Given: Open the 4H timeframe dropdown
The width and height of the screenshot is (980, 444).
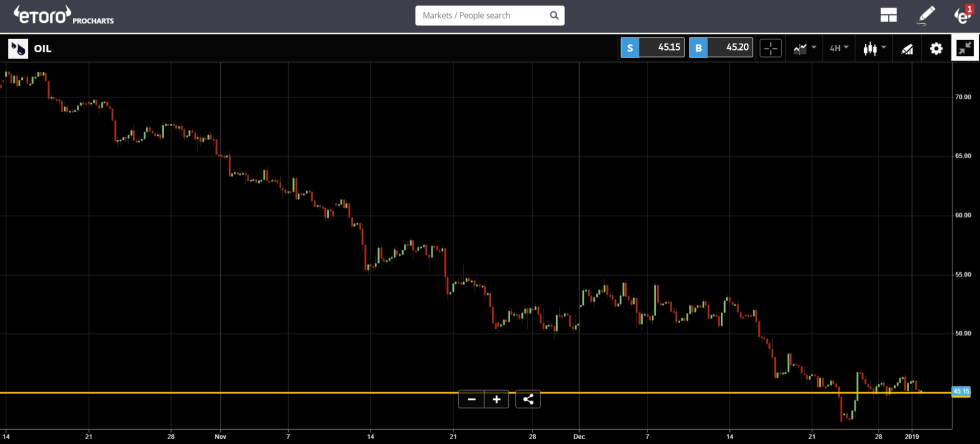Looking at the screenshot, I should point(838,48).
